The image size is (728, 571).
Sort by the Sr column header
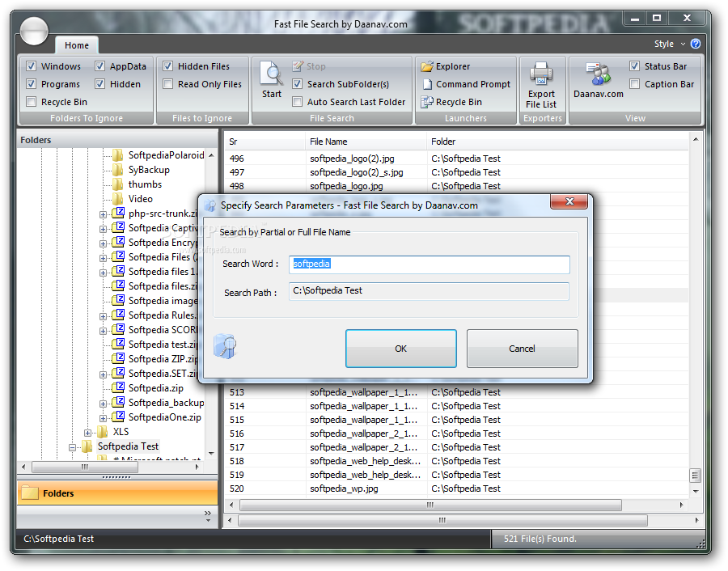(265, 142)
